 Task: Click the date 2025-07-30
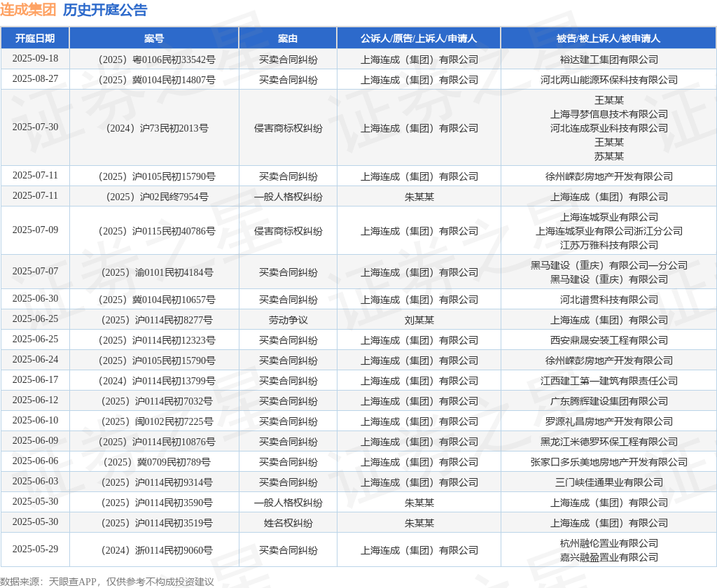pyautogui.click(x=35, y=127)
